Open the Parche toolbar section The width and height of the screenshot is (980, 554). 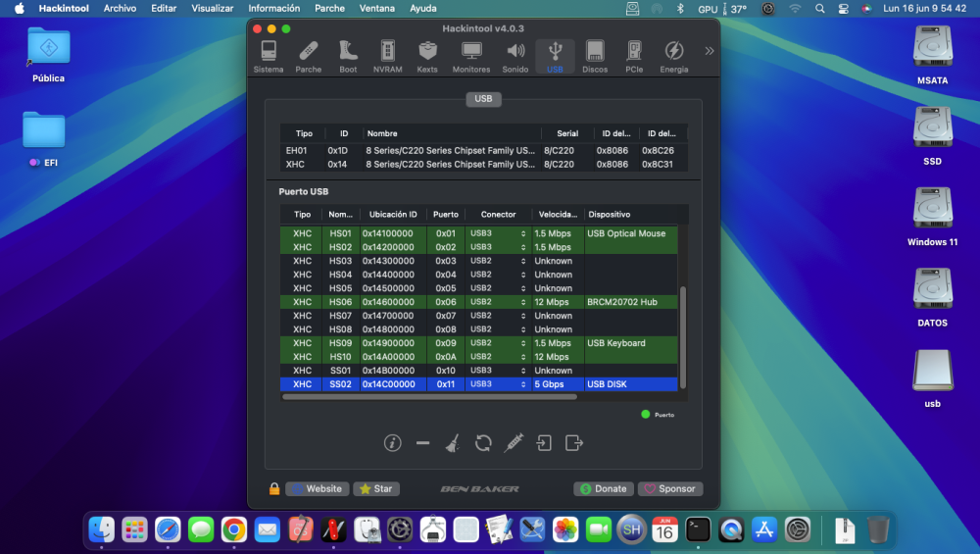click(308, 57)
